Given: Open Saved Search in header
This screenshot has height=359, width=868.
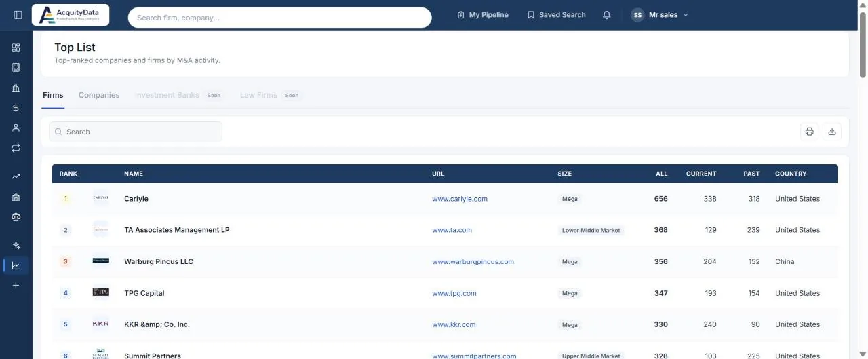Looking at the screenshot, I should click(x=556, y=15).
